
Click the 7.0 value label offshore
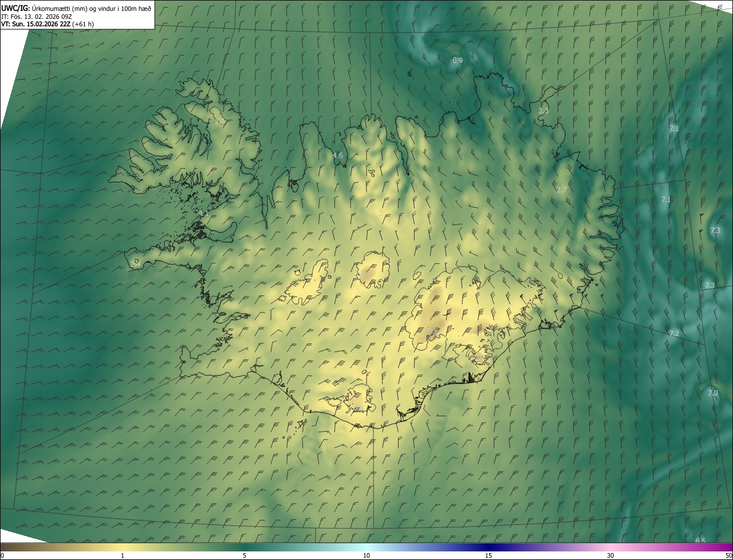pos(713,393)
